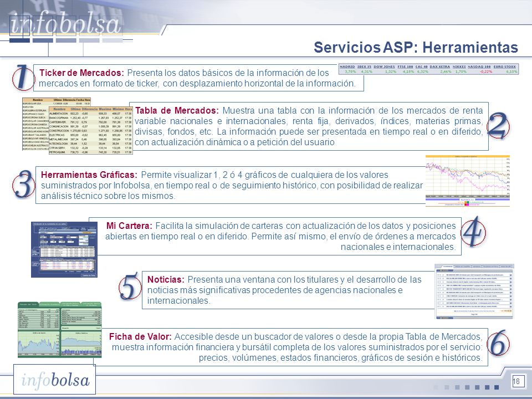The image size is (532, 399).
Task: Click the ELECTRICAS row in the markets table
Action: coord(90,135)
